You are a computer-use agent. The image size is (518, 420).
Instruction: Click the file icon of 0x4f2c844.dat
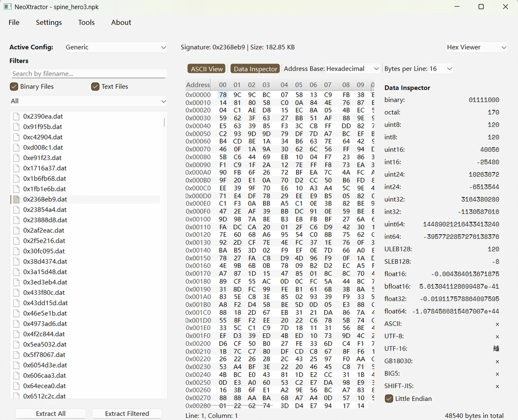16,334
